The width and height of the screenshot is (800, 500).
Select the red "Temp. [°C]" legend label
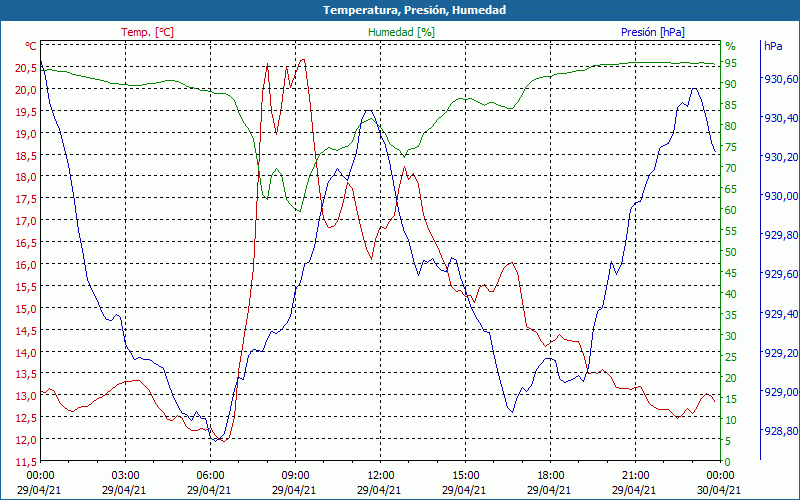point(147,32)
